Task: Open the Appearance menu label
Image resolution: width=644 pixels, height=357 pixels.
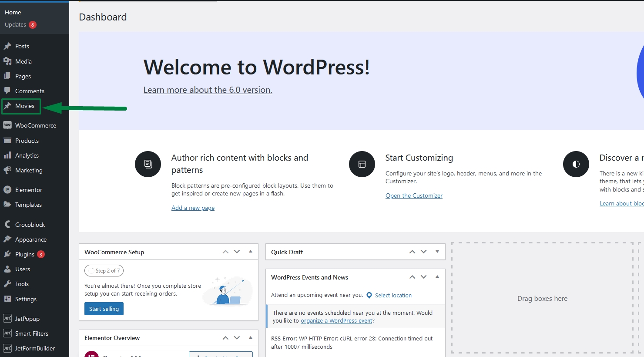Action: 31,239
